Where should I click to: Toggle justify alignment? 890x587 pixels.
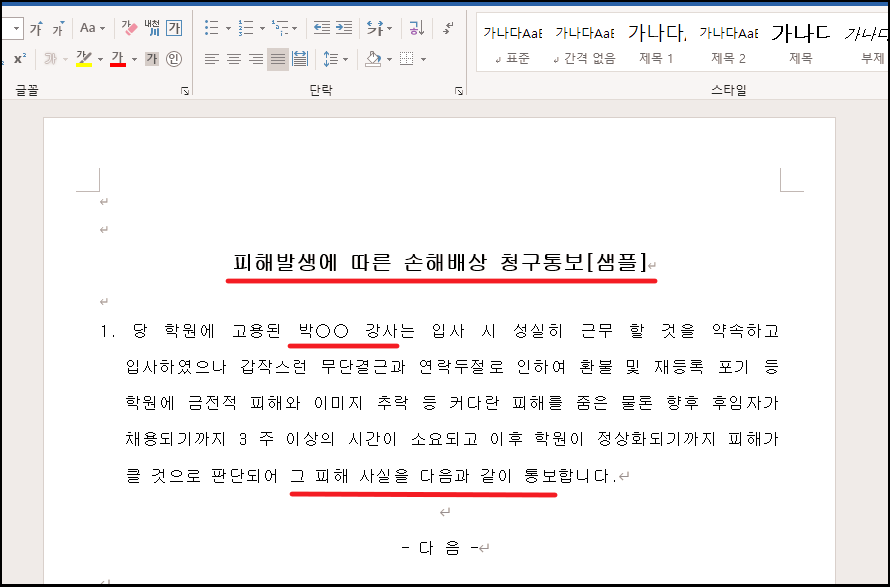pyautogui.click(x=278, y=58)
